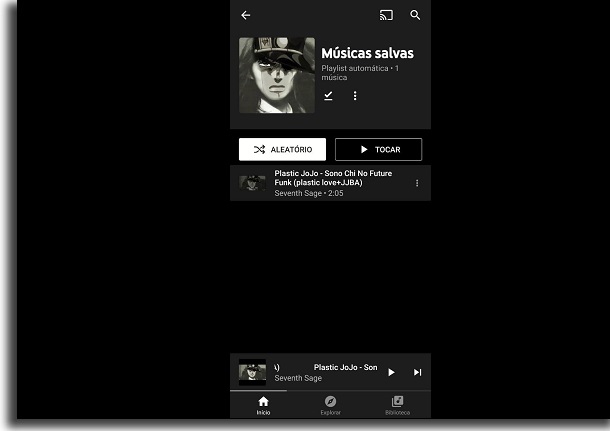Open search with the magnifier icon
The width and height of the screenshot is (610, 431).
(415, 15)
